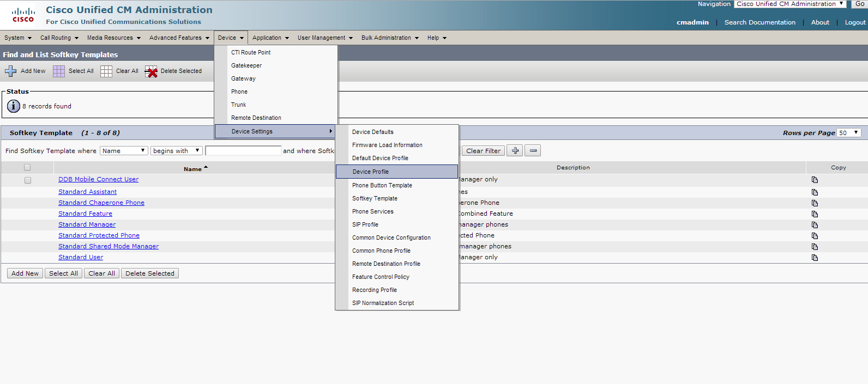The height and width of the screenshot is (384, 868).
Task: Remove a search filter row with minus button
Action: [x=533, y=151]
